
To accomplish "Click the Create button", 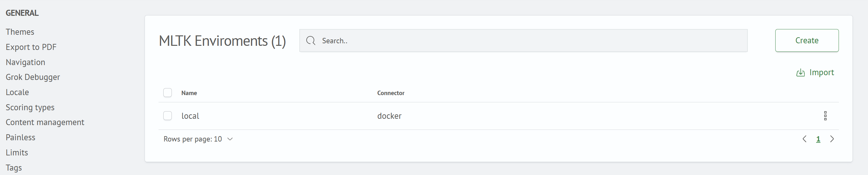I will 807,40.
